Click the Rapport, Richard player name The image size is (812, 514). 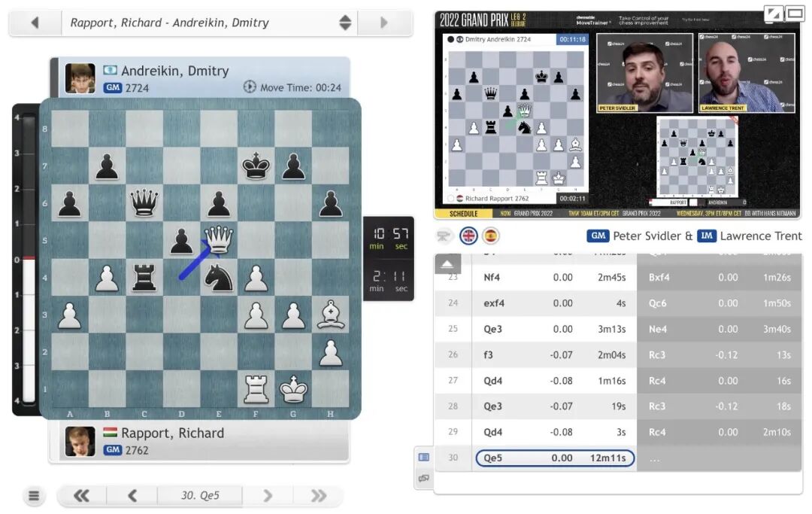(172, 433)
